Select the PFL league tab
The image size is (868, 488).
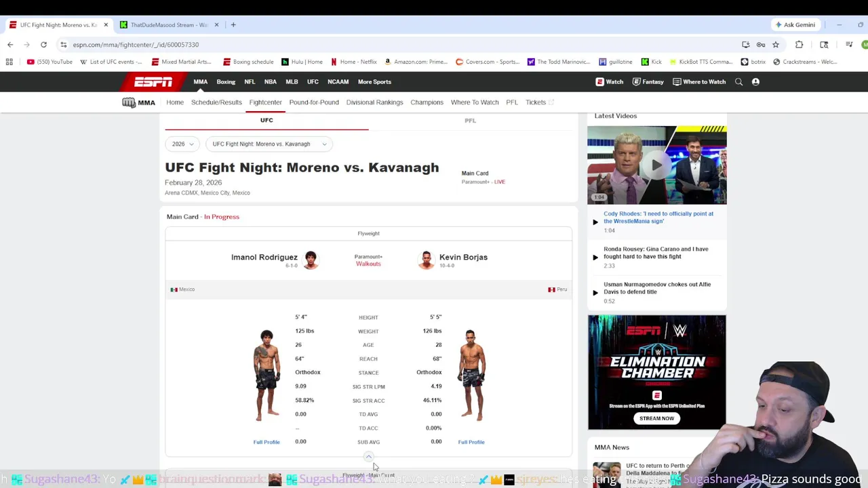[x=470, y=121]
